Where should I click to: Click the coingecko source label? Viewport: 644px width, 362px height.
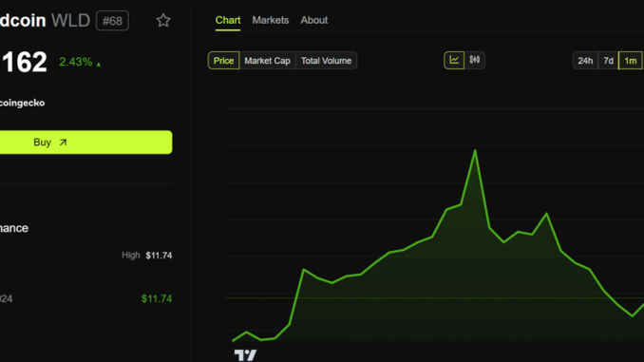click(x=22, y=103)
